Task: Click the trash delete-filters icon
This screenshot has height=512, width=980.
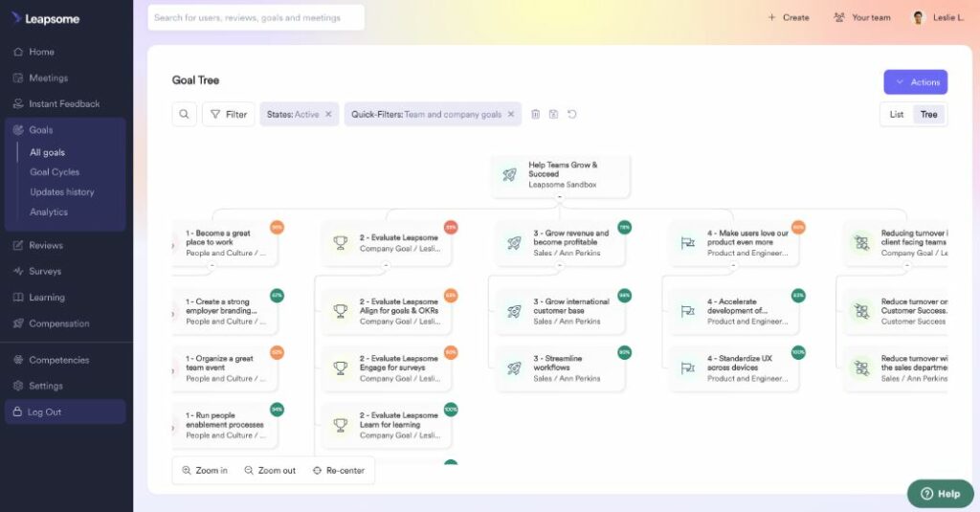Action: pos(536,115)
